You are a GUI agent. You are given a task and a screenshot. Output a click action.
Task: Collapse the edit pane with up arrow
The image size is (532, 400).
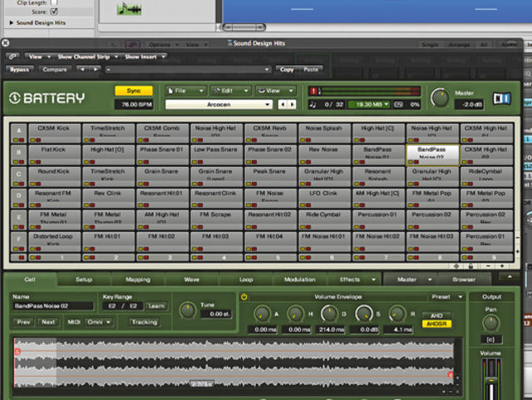(x=510, y=277)
